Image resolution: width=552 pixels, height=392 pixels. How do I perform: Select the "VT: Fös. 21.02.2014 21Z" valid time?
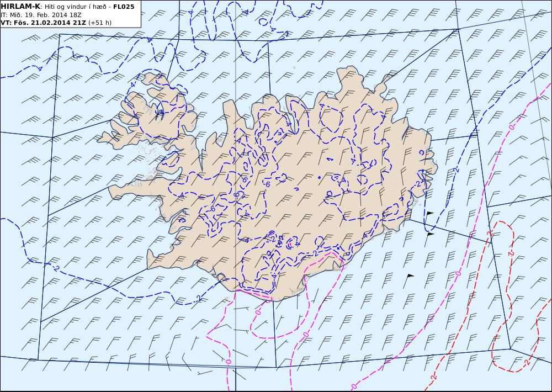point(43,23)
